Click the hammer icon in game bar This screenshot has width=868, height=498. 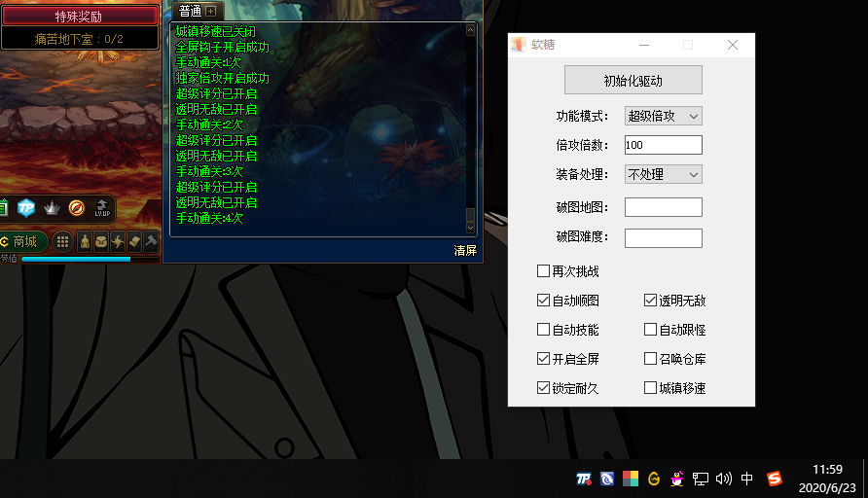151,242
